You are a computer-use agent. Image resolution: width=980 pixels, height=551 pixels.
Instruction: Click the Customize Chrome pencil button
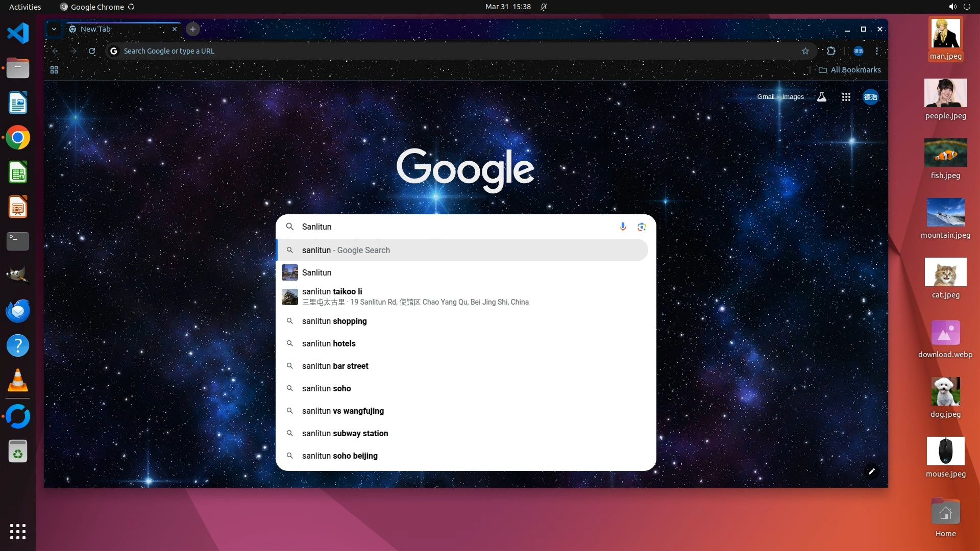871,471
